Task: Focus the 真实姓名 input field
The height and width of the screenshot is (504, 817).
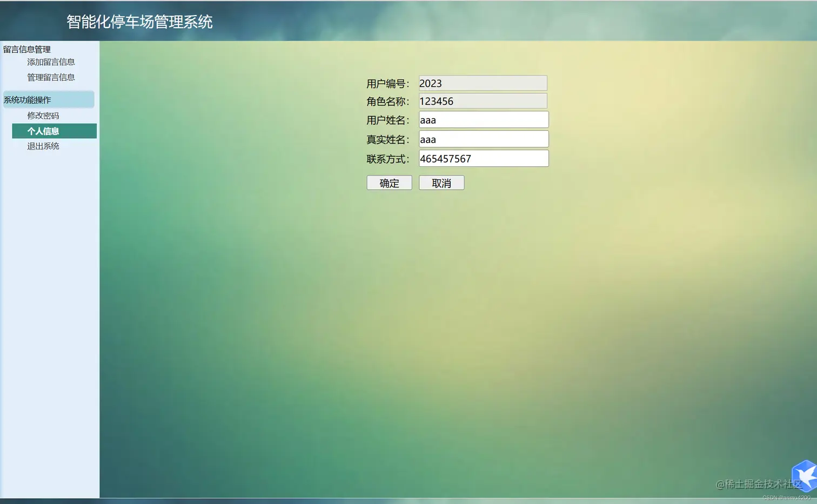Action: (484, 139)
